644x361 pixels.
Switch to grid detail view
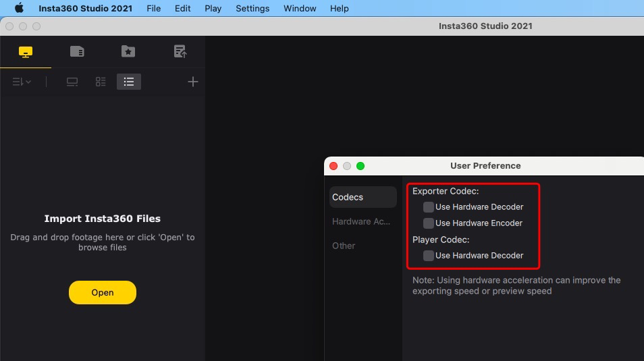click(101, 82)
